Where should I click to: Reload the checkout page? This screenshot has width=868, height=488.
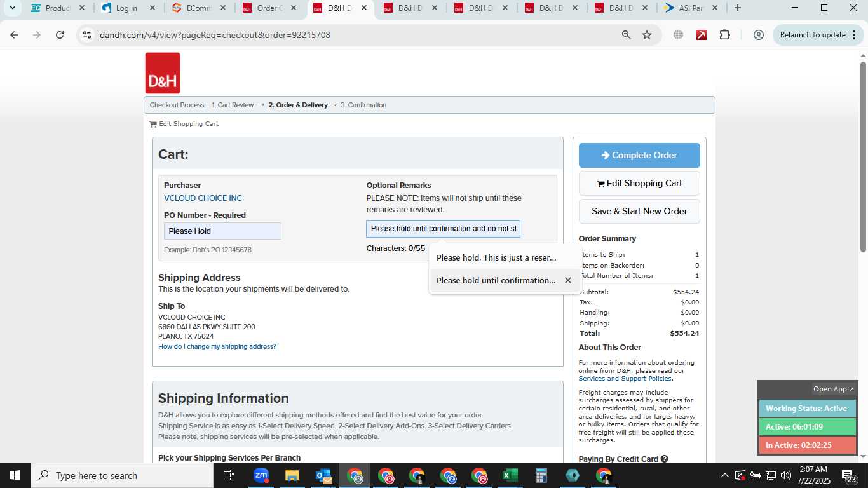click(60, 35)
